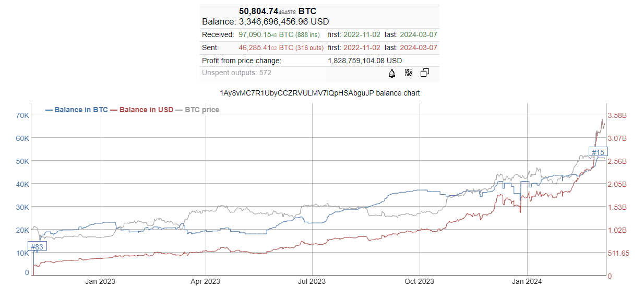
Task: Open the Unspent outputs: 572 link
Action: (236, 73)
